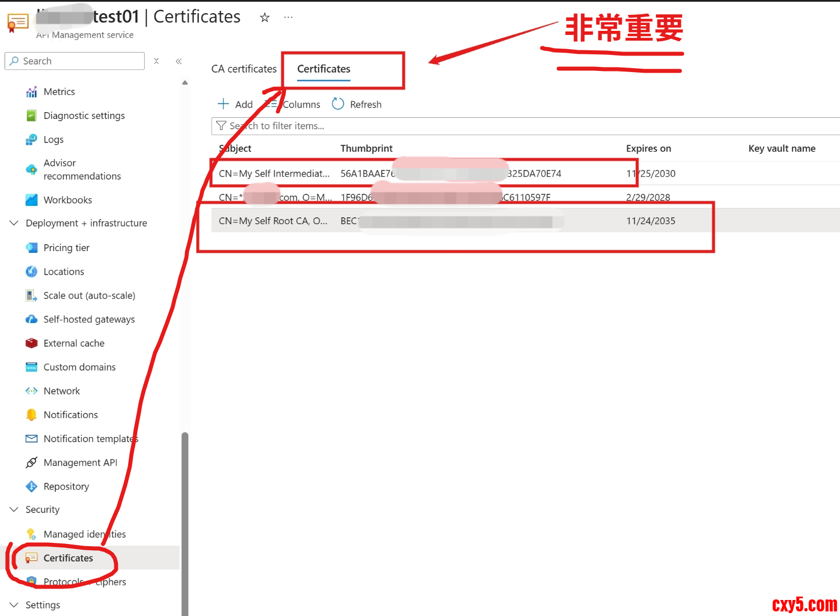Favorite this page with the star icon
Screen dimensions: 840x616
[x=264, y=18]
